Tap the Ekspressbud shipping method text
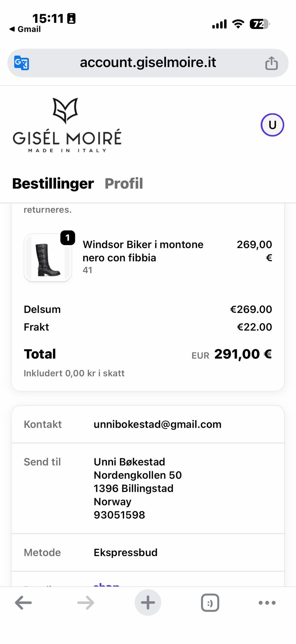The height and width of the screenshot is (644, 296). pos(125,552)
